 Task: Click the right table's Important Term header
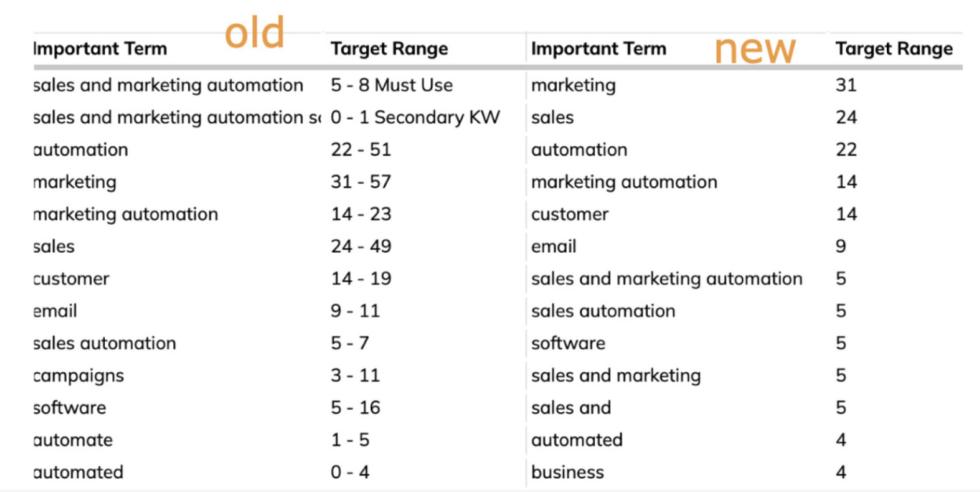598,49
